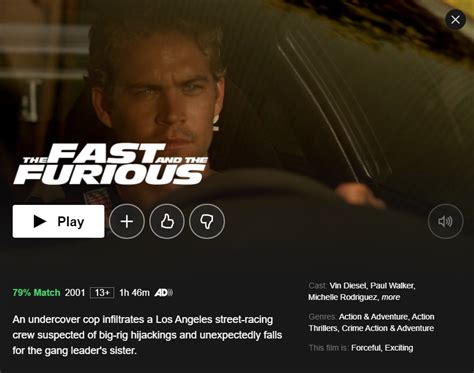Rate the movie with thumbs up icon
The image size is (474, 373).
(x=167, y=221)
